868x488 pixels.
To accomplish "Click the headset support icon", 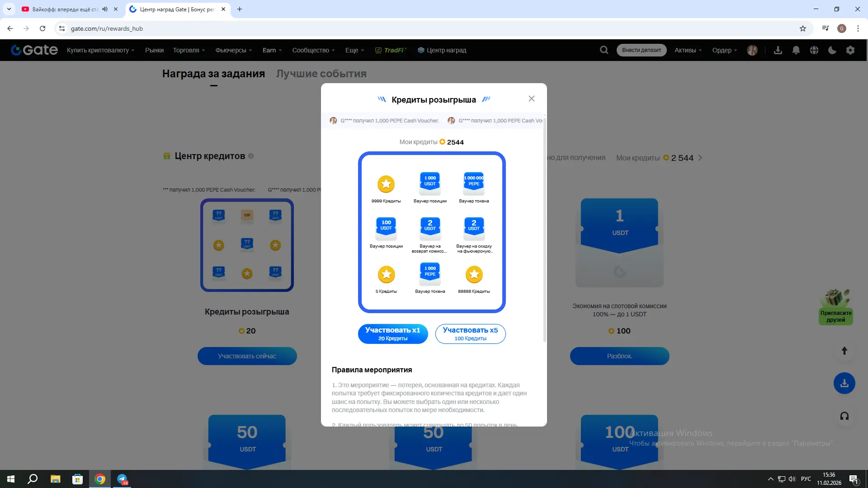I will (x=844, y=416).
